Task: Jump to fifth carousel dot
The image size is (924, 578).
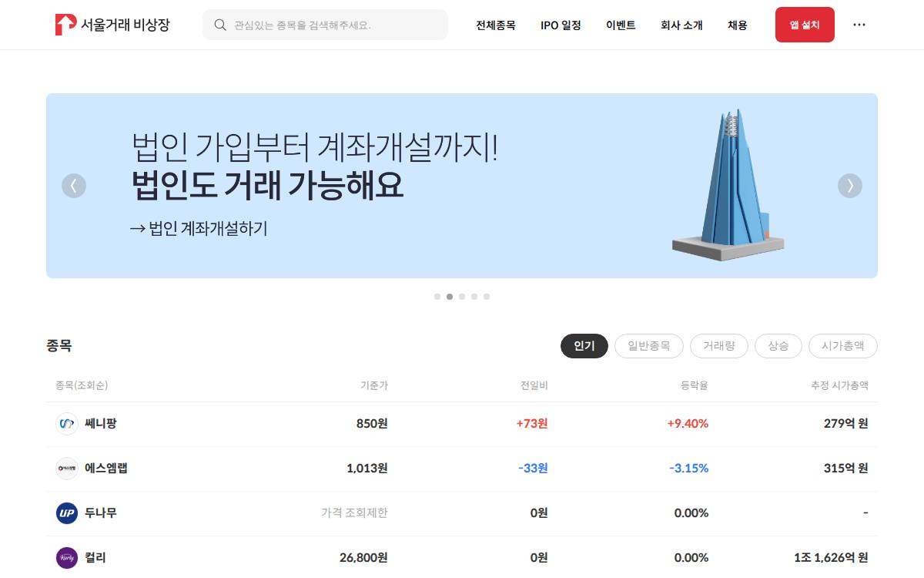Action: pyautogui.click(x=487, y=297)
